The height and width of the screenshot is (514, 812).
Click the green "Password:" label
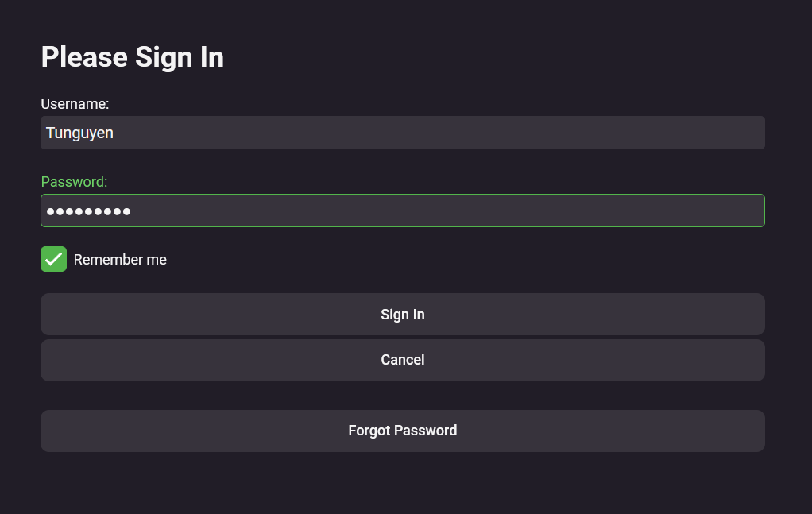74,182
